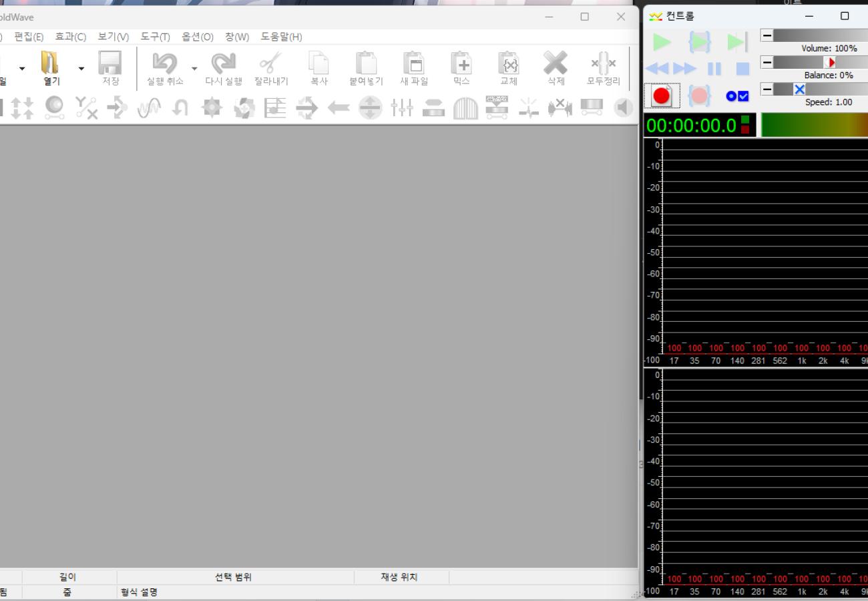Click the 새 파일 paste-new icon
868x601 pixels.
(x=414, y=63)
